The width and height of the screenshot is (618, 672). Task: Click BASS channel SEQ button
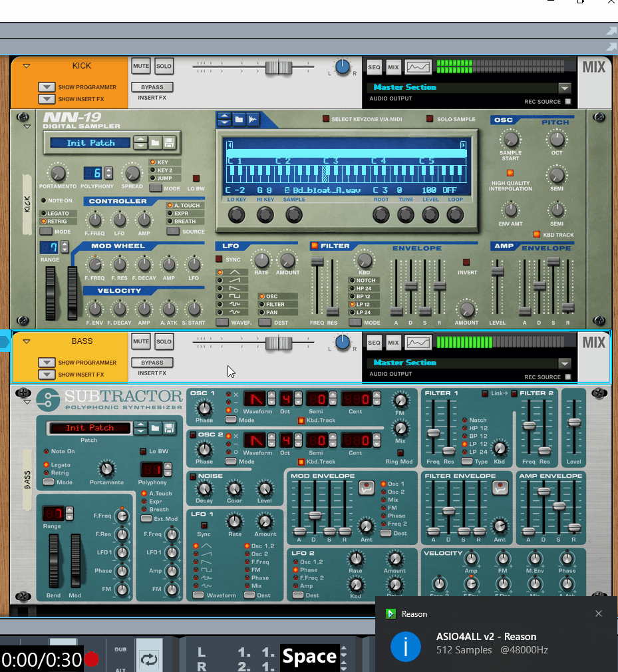pyautogui.click(x=374, y=343)
